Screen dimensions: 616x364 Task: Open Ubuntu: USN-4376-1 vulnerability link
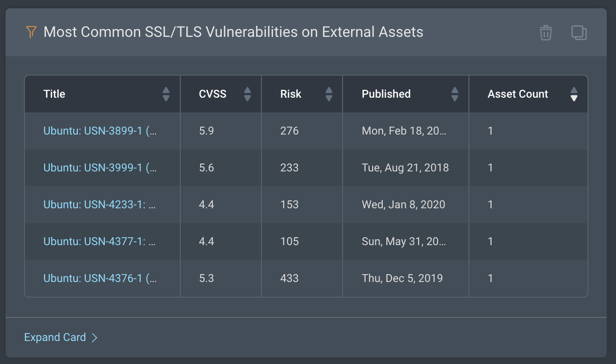[x=100, y=278]
